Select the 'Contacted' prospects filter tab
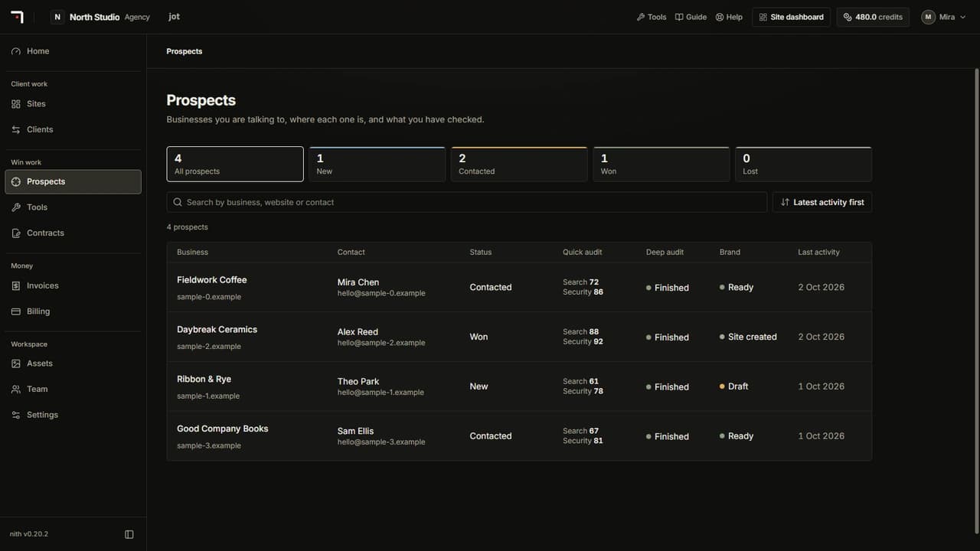The width and height of the screenshot is (980, 551). coord(519,164)
